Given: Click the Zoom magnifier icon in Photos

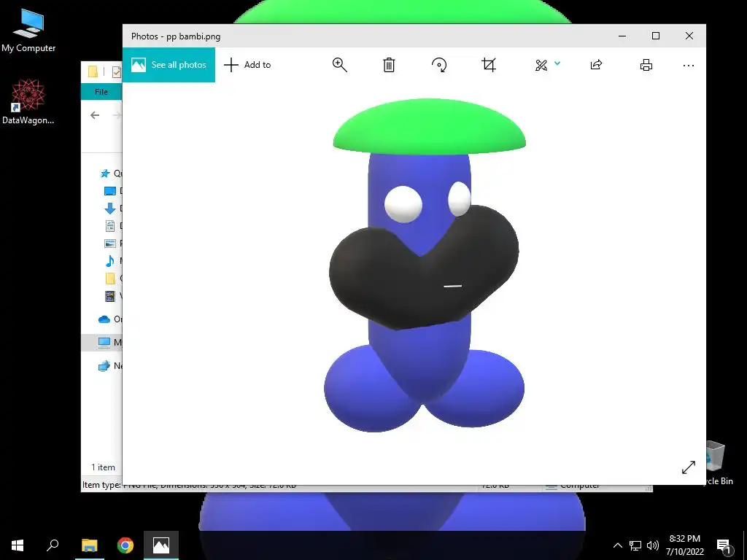Looking at the screenshot, I should 340,65.
